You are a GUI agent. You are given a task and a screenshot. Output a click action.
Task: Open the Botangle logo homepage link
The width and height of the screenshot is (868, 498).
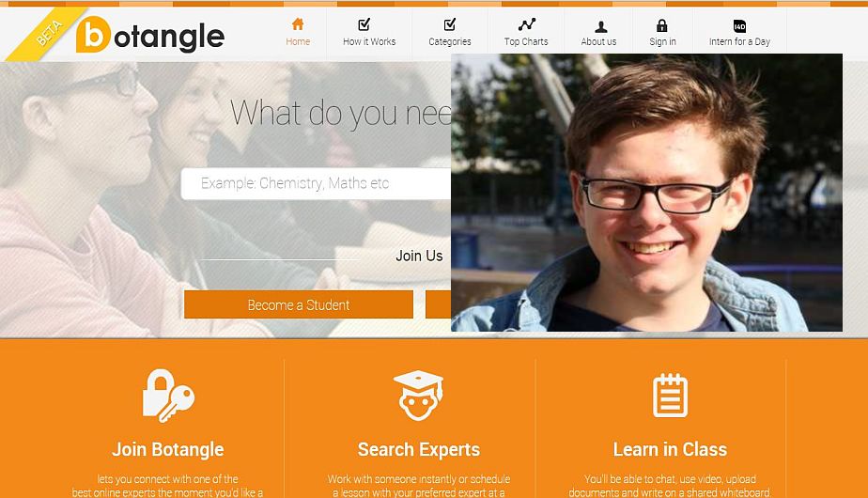150,36
